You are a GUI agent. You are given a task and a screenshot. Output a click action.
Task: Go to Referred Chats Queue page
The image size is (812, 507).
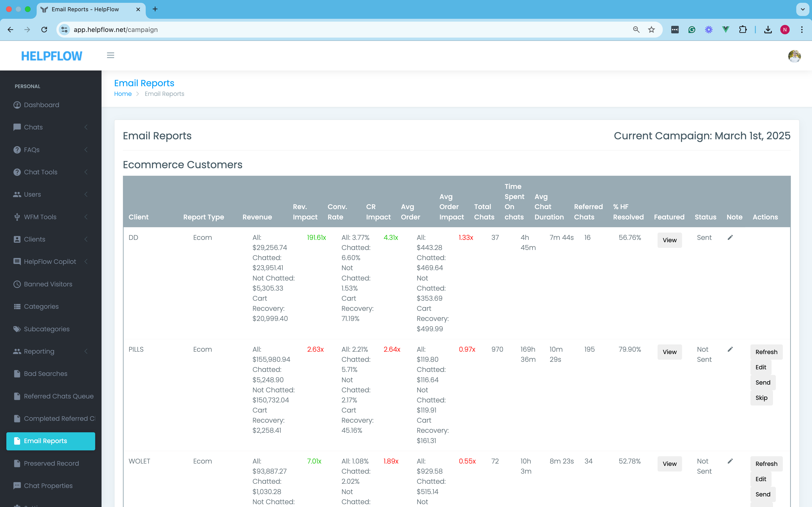(58, 396)
